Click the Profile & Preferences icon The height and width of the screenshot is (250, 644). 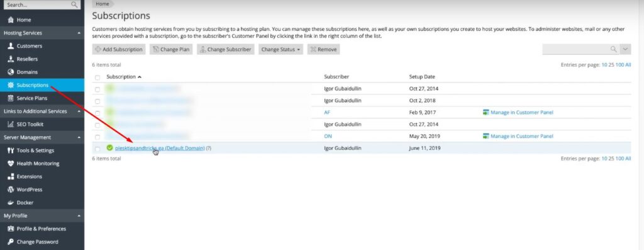pyautogui.click(x=11, y=229)
